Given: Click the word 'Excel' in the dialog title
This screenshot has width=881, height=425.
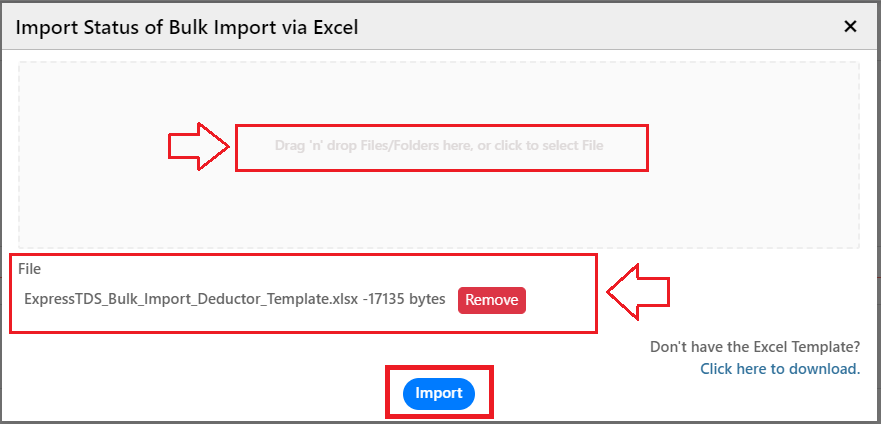Looking at the screenshot, I should tap(335, 27).
